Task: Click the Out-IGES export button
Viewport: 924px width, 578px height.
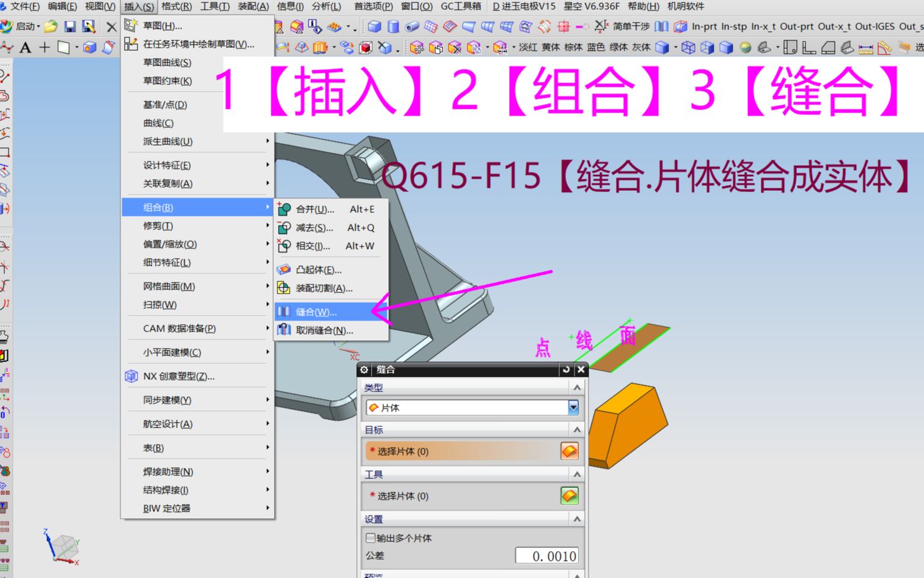Action: pos(876,27)
